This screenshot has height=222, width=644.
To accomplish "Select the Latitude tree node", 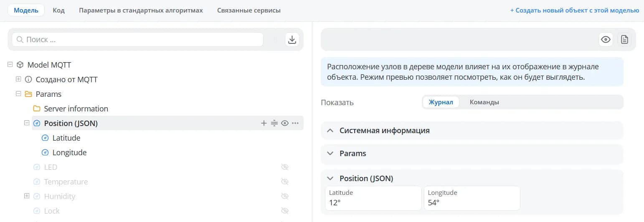I will click(x=66, y=138).
